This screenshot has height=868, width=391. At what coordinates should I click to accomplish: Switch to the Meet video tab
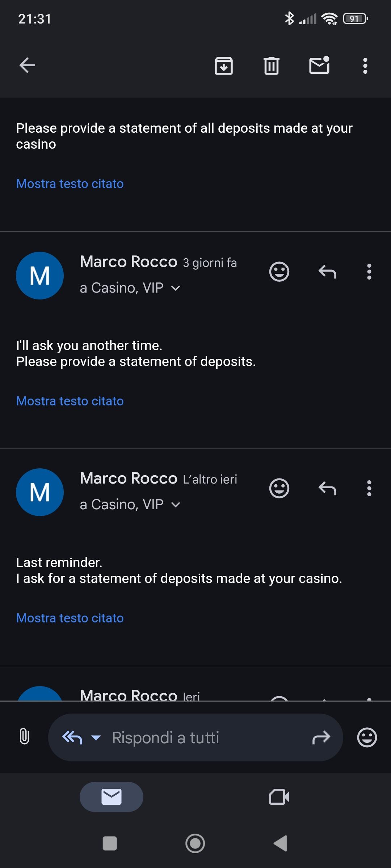point(279,797)
